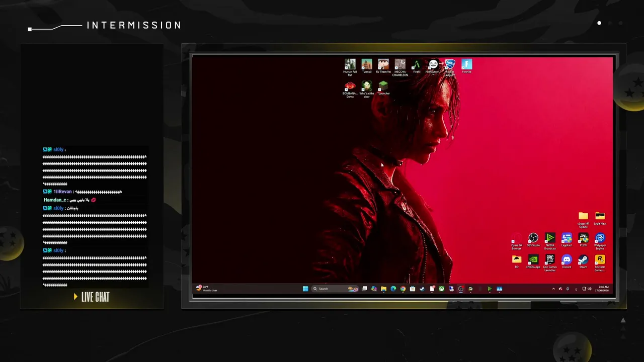Open the Windows Start menu
The height and width of the screenshot is (362, 644).
point(305,289)
